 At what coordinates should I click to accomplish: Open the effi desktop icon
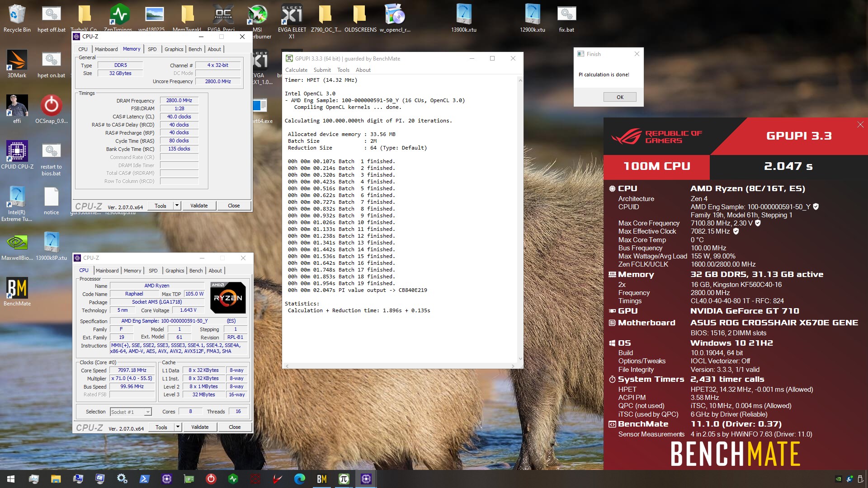[17, 109]
